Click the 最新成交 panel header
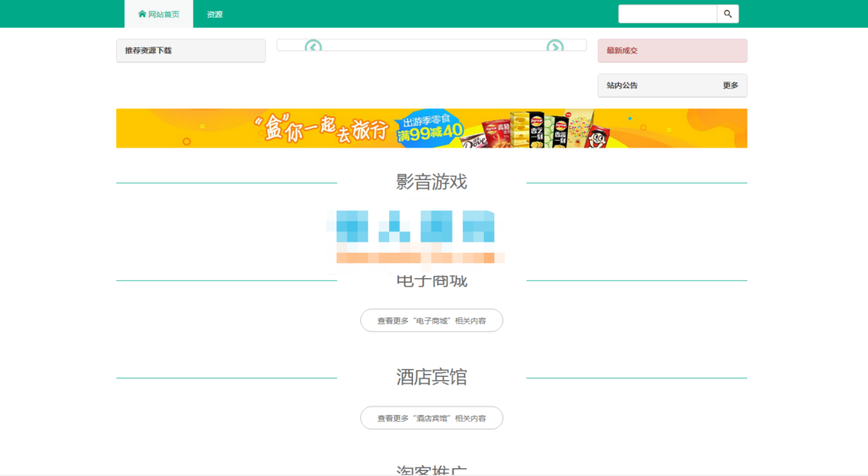868x476 pixels. tap(672, 50)
